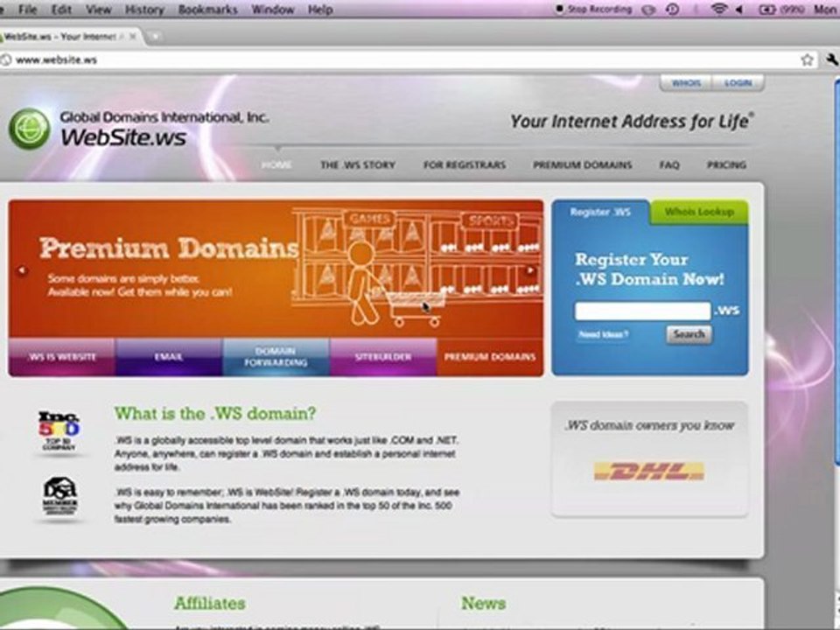Click the blue vertical page scrollbar

click(836, 273)
